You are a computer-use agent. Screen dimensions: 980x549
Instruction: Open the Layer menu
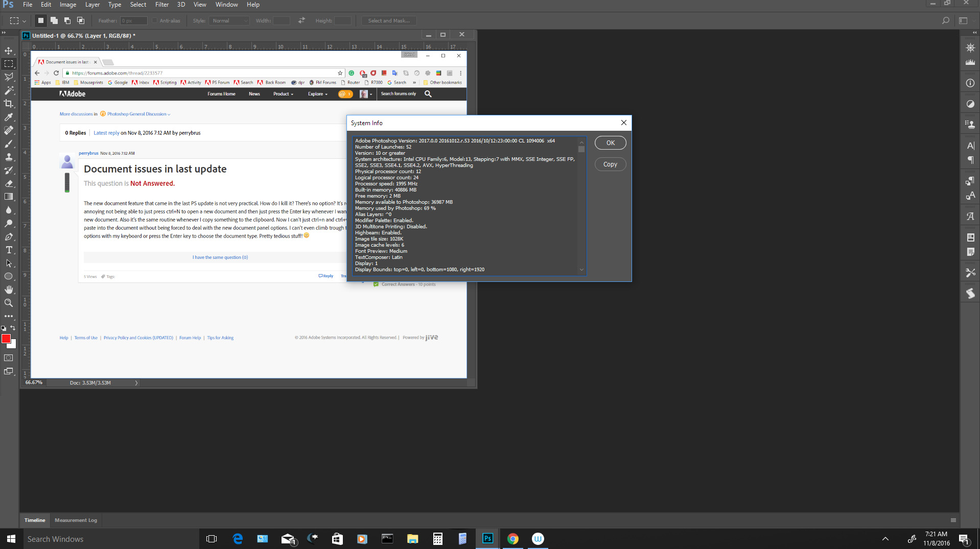(92, 5)
